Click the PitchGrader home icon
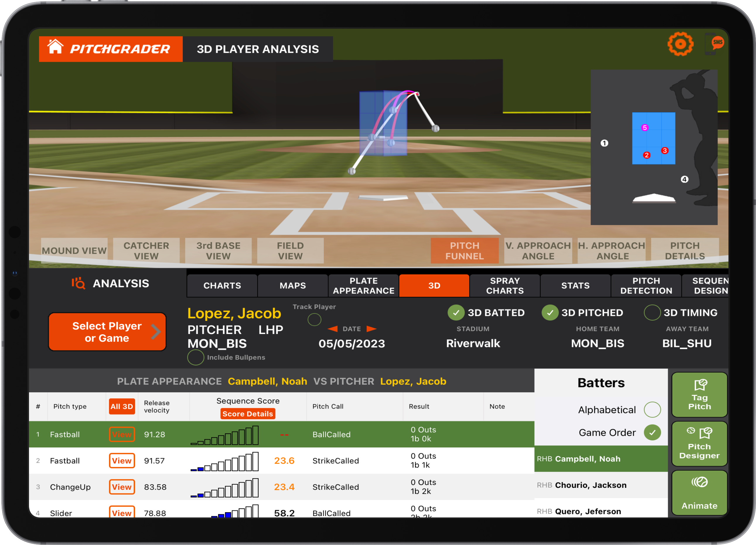Viewport: 756px width, 545px height. pyautogui.click(x=56, y=49)
